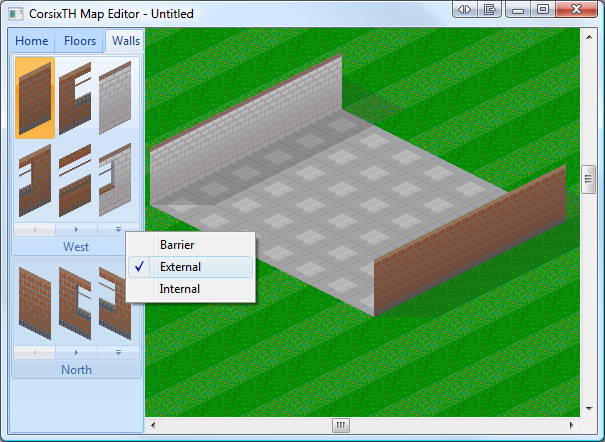Open the Floors tab
Image resolution: width=605 pixels, height=442 pixels.
79,41
